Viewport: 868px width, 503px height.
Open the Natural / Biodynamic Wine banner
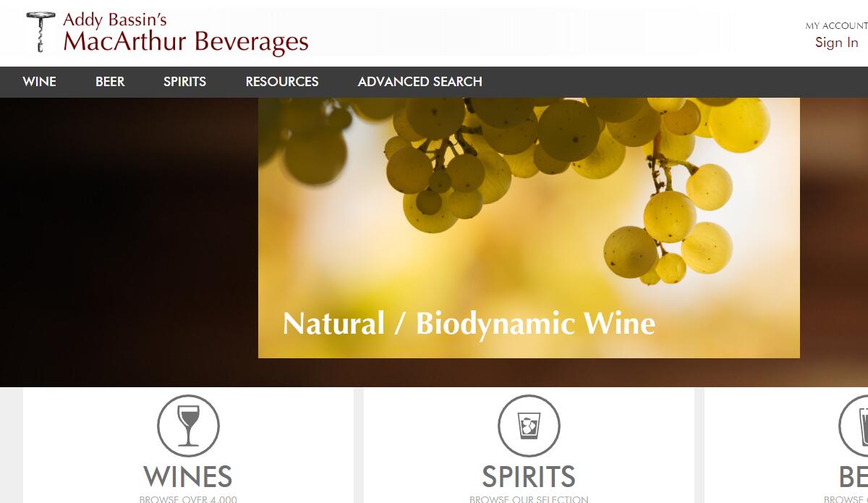coord(529,228)
